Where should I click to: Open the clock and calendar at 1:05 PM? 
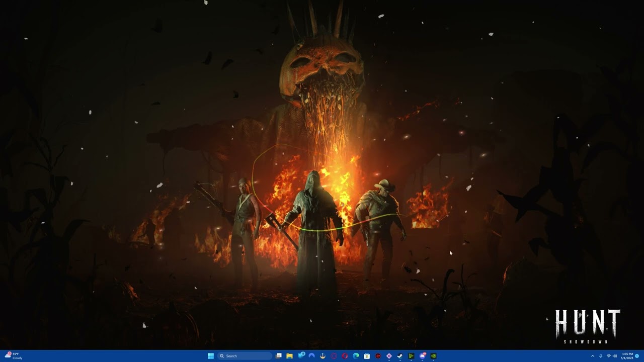[627, 356]
